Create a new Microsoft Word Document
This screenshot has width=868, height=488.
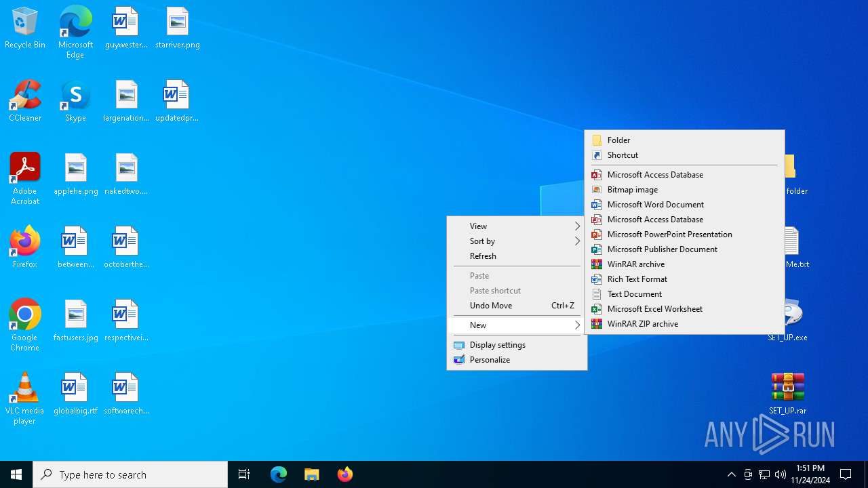[x=684, y=205]
